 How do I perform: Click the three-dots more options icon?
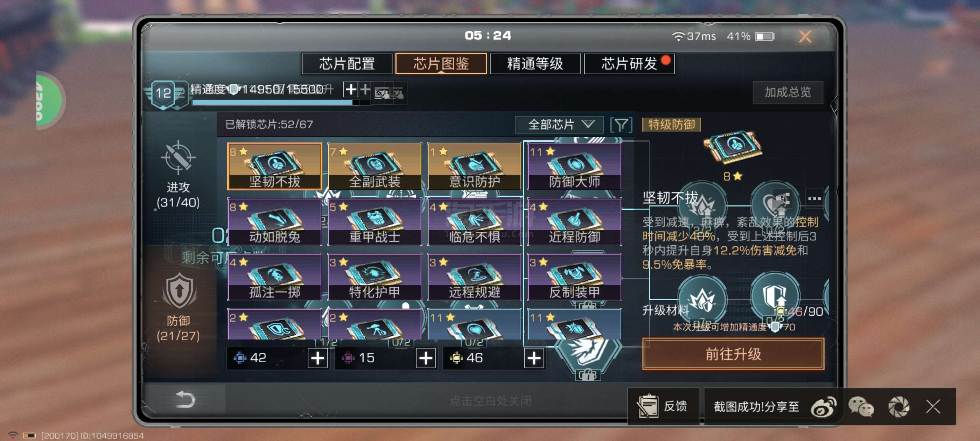click(814, 198)
